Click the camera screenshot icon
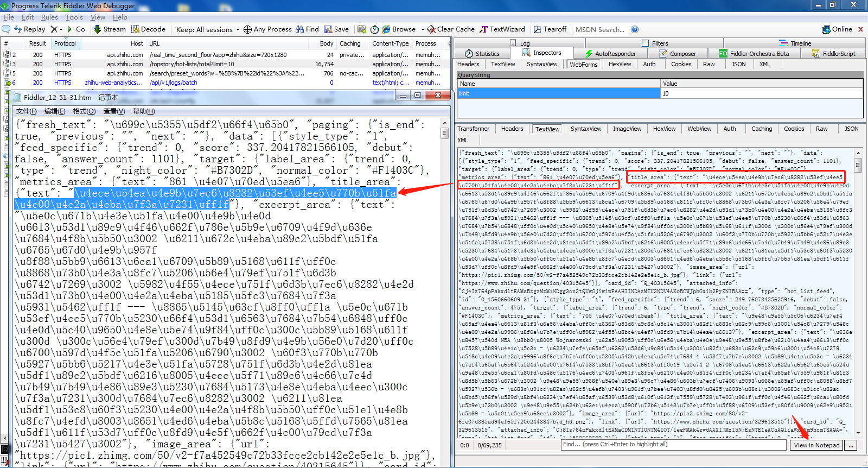This screenshot has width=868, height=468. (x=361, y=29)
